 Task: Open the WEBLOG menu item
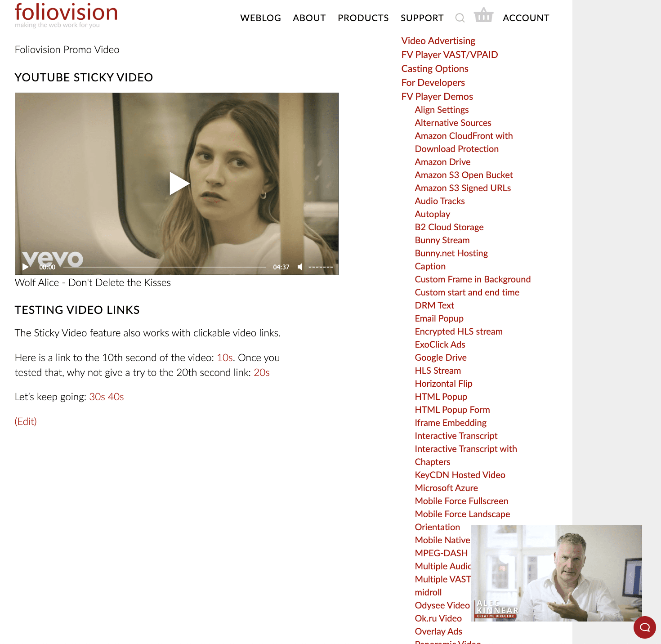(260, 18)
